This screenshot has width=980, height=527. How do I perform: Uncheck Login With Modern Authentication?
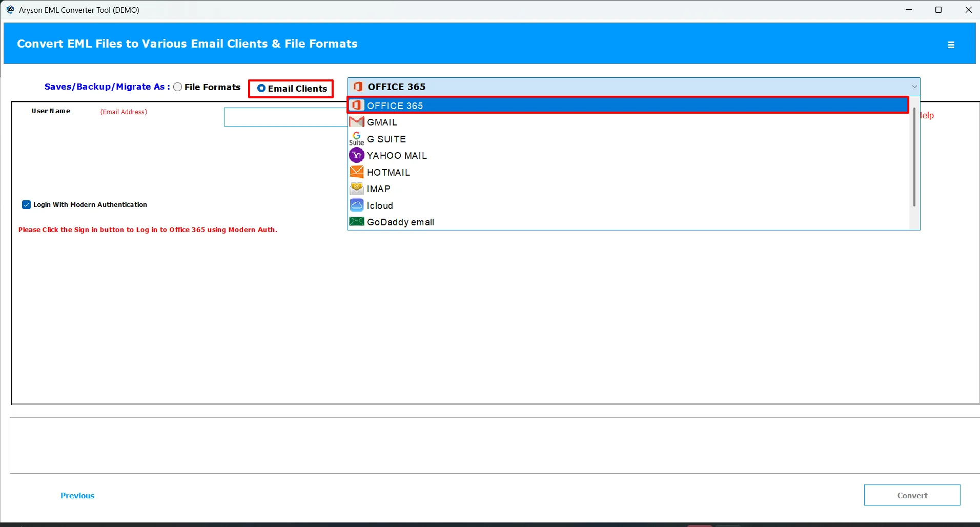tap(27, 205)
